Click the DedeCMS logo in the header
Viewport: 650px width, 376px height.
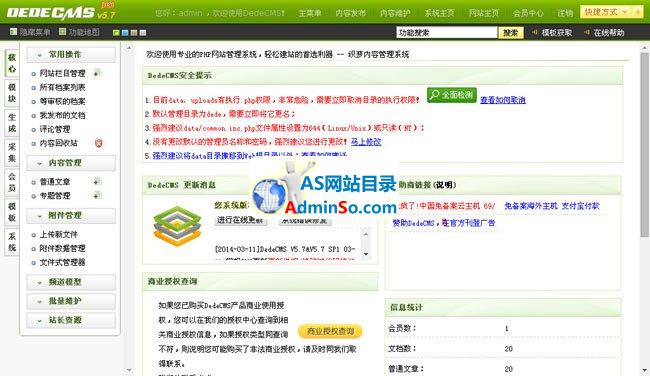(x=61, y=12)
